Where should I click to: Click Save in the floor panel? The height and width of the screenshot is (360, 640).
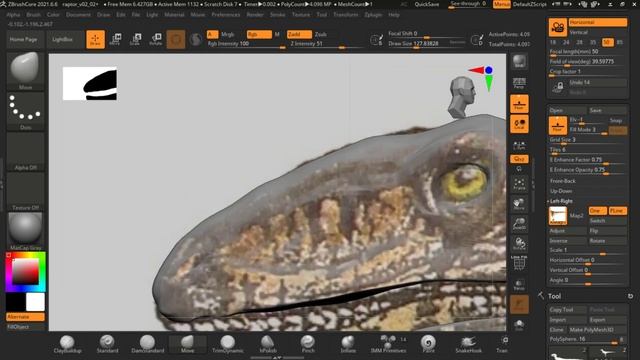(607, 110)
